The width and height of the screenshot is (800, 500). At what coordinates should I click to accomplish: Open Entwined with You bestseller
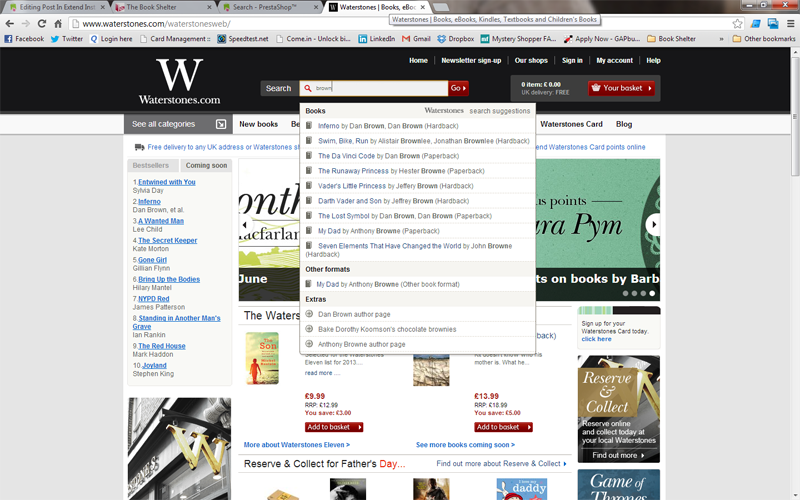[x=167, y=182]
